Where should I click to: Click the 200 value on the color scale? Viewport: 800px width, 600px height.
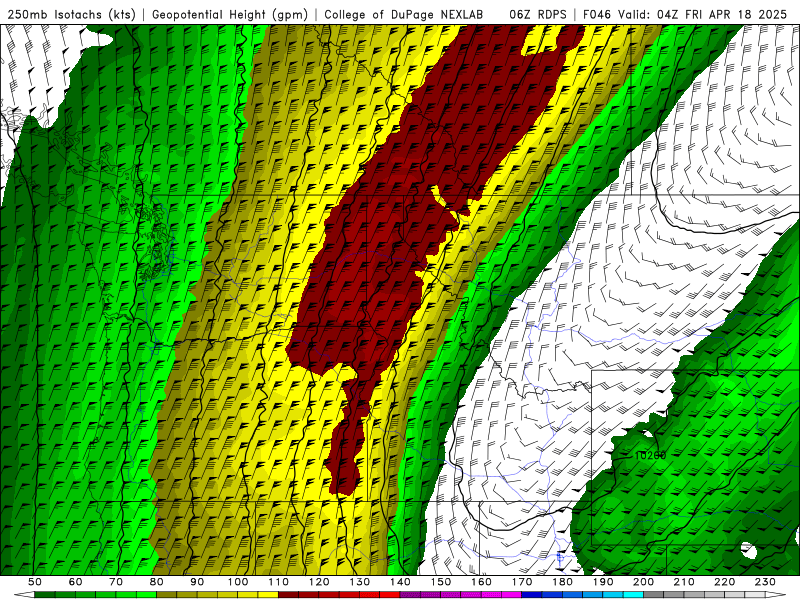click(x=643, y=582)
